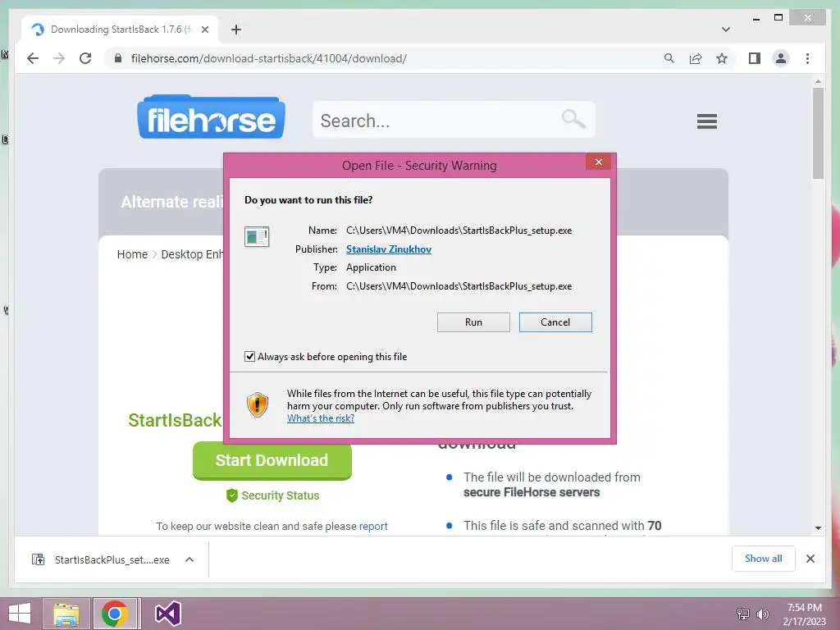Click the green Security Status shield icon
This screenshot has height=630, width=840.
pos(232,495)
